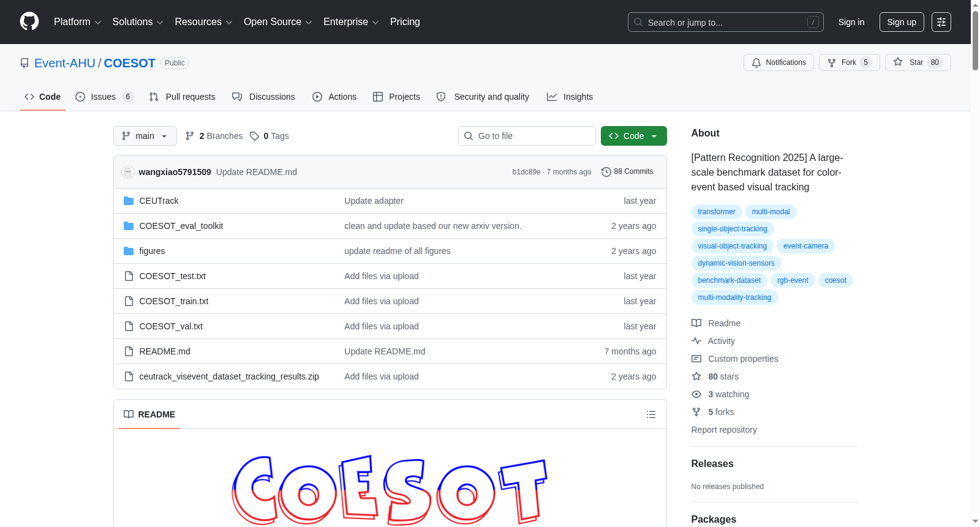Click the Go to file search field
Screen dimensions: 980x527
[527, 136]
